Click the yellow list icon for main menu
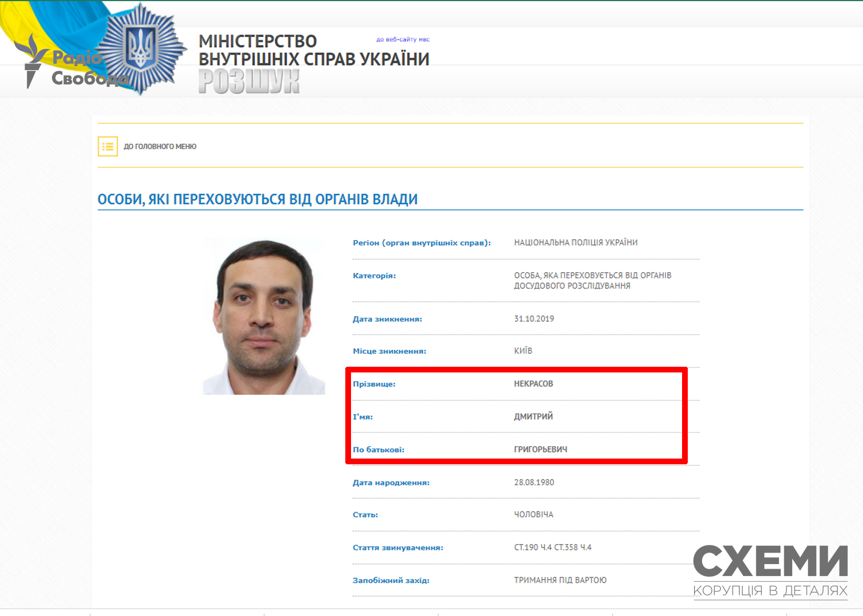This screenshot has width=863, height=616. 108,147
